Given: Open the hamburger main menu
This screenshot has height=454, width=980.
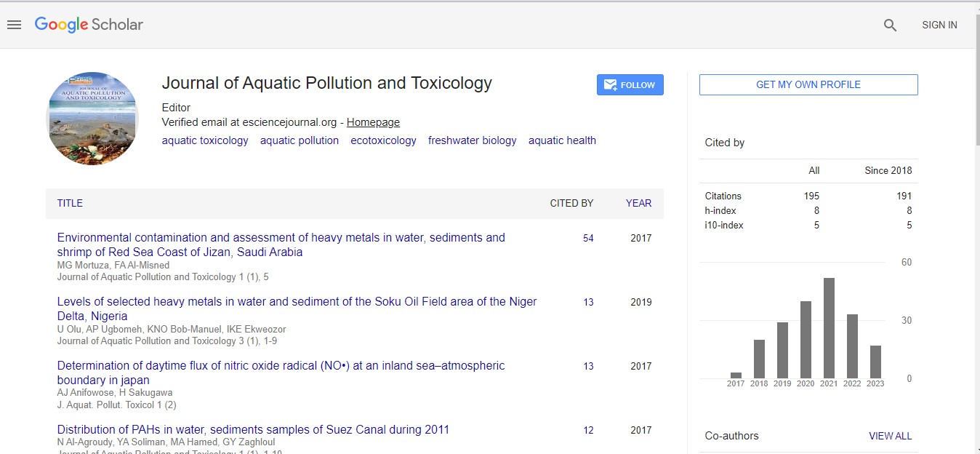Looking at the screenshot, I should (14, 25).
